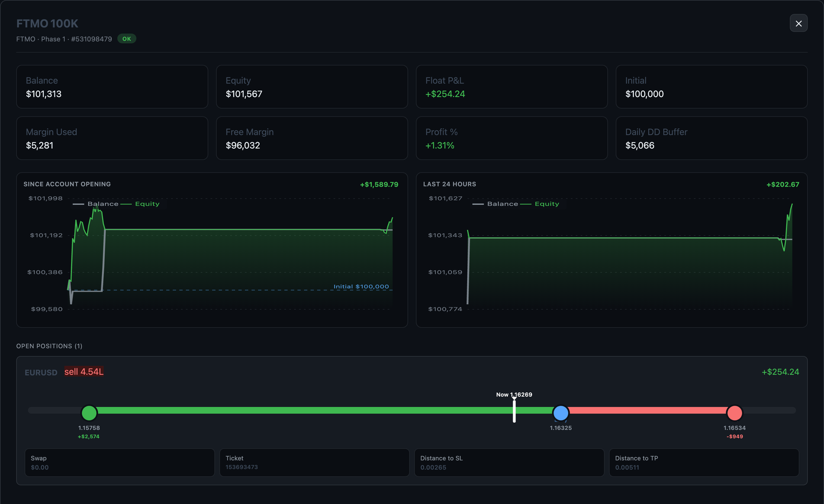Toggle Balance legend in Since Account Opening chart
Screen dimensions: 824x504
[96, 204]
